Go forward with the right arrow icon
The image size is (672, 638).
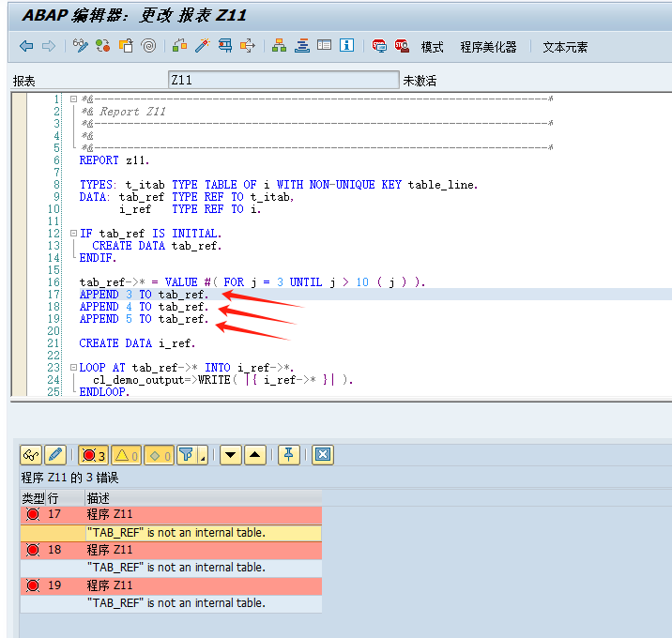point(49,46)
